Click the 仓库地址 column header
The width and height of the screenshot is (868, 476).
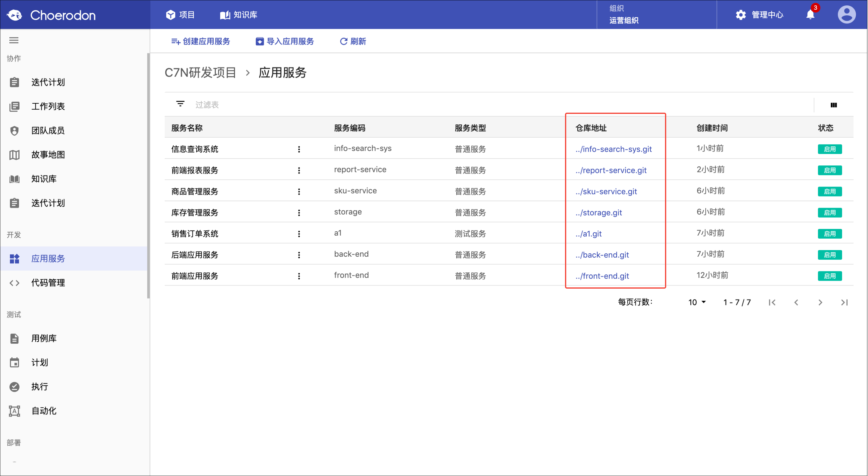pos(591,128)
